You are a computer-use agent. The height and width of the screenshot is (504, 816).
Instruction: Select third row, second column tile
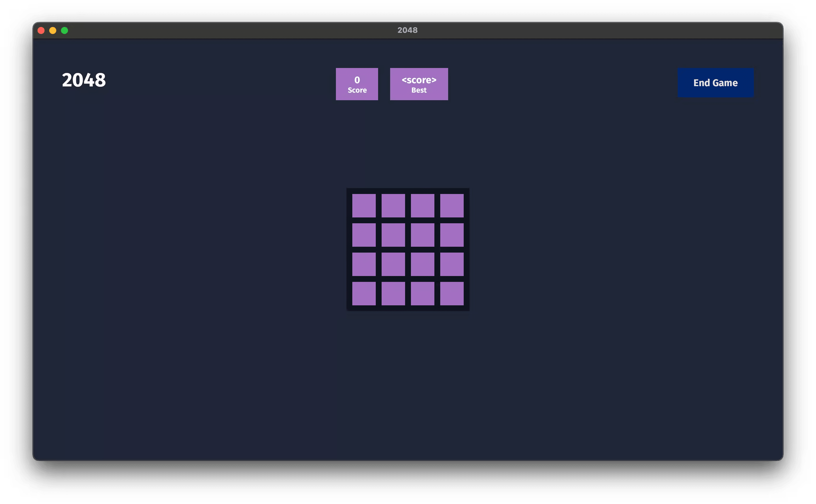(x=393, y=264)
